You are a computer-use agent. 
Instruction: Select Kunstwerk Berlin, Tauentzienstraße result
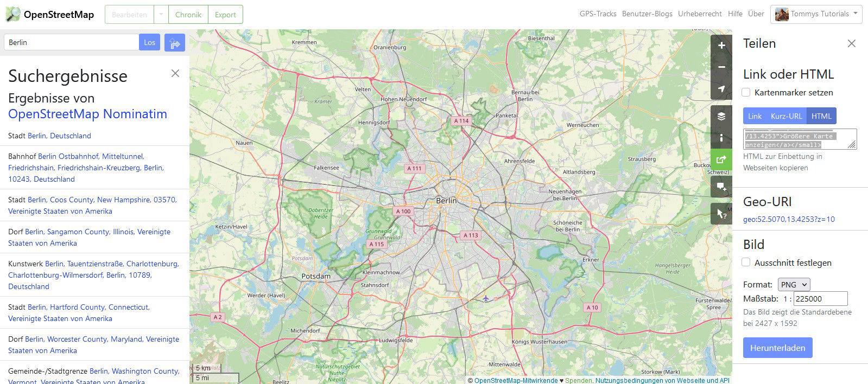click(x=93, y=275)
